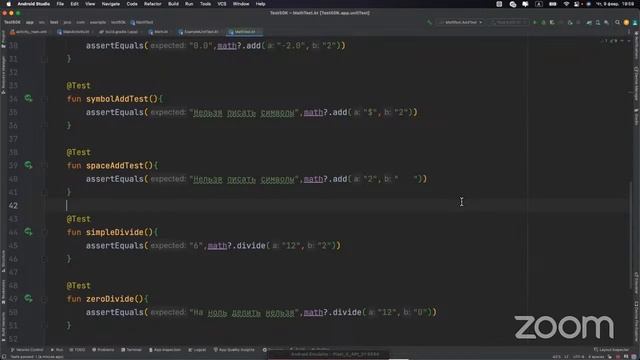The image size is (640, 360).
Task: Click the Make Project hammer icon
Action: coord(429,22)
